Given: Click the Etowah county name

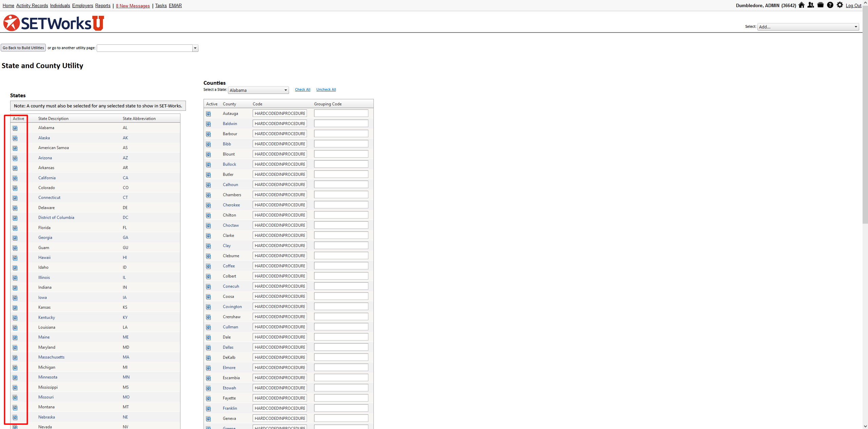Looking at the screenshot, I should [229, 388].
